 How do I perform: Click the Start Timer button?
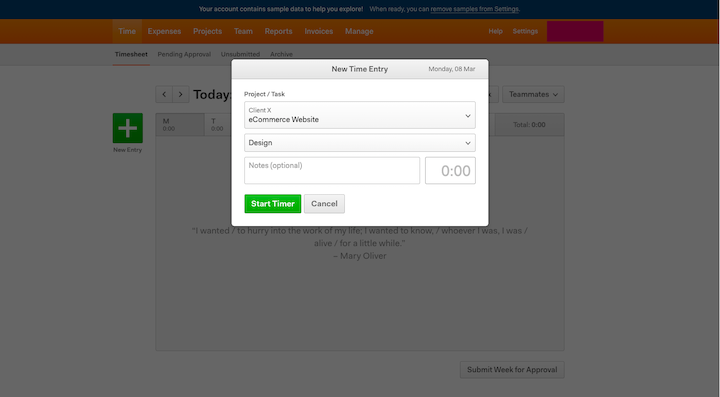[273, 204]
